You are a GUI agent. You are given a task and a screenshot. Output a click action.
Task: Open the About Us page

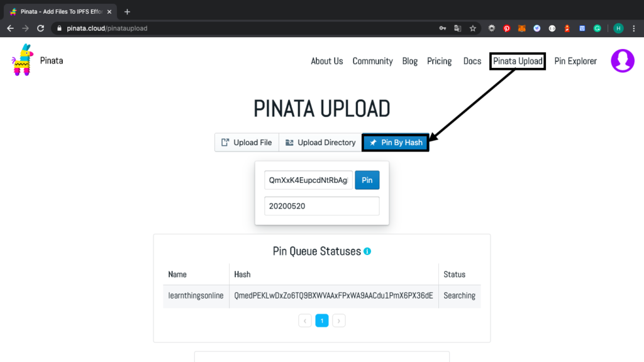pos(327,61)
